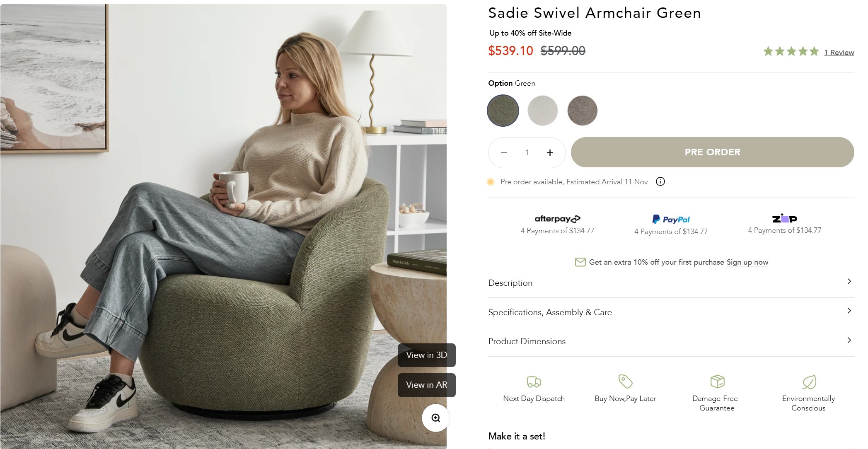Click the Buy Now, Pay Later tag icon
The height and width of the screenshot is (449, 868).
(625, 381)
